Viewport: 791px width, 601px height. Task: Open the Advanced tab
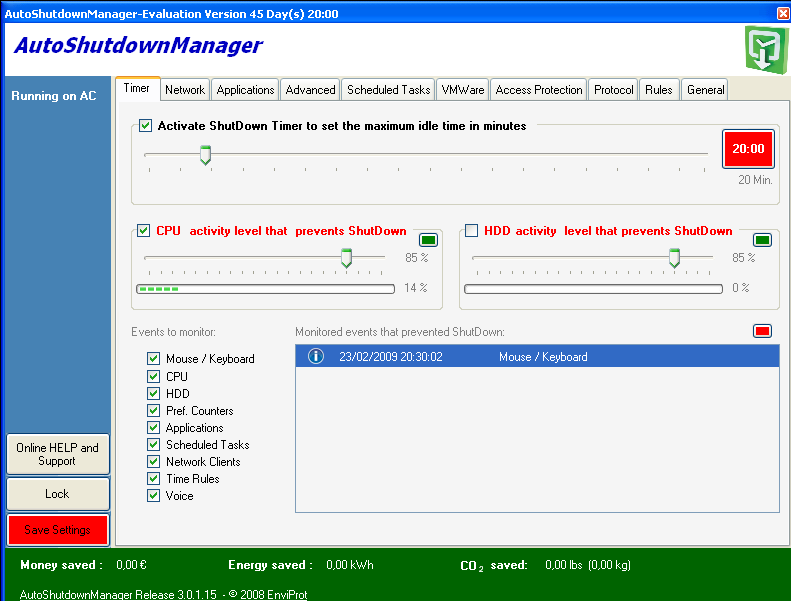(x=310, y=90)
